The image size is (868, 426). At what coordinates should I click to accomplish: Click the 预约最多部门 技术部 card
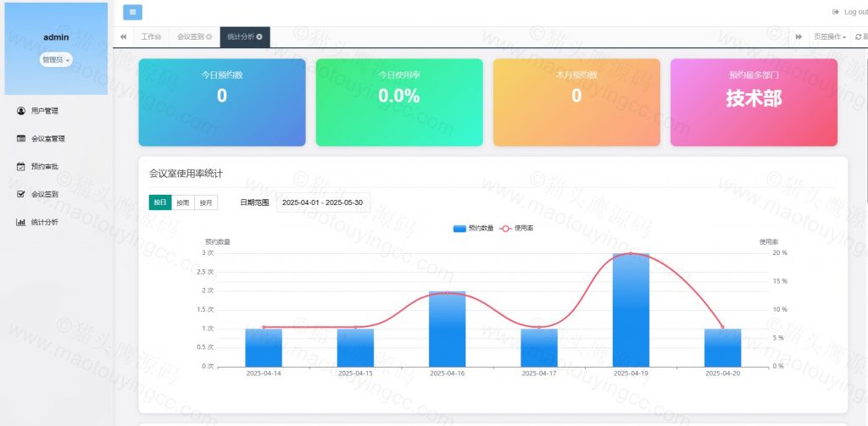pos(754,102)
